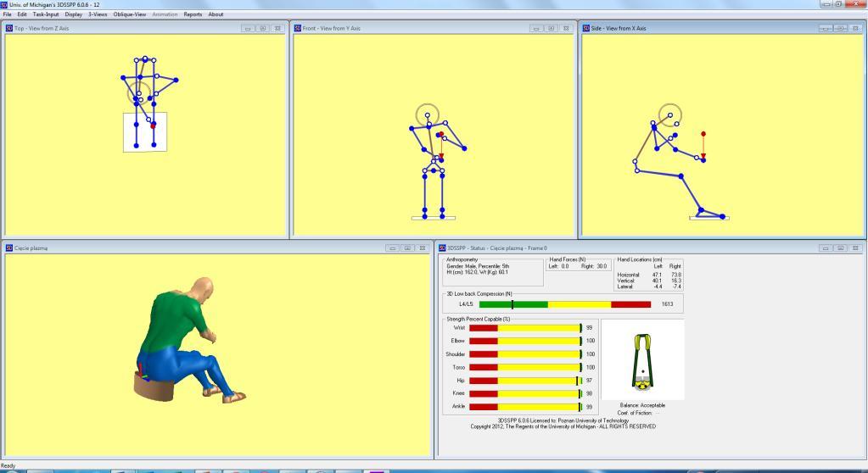Click the 'Coef. of Friction' label

635,414
